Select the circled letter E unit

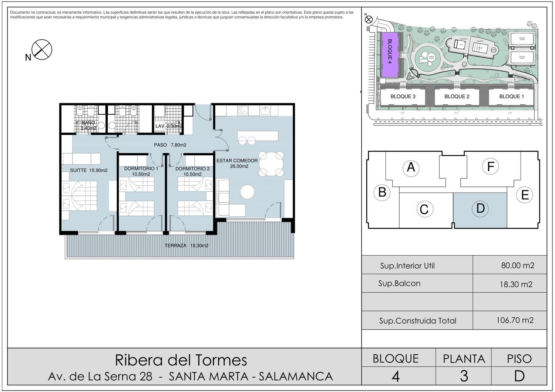[525, 195]
